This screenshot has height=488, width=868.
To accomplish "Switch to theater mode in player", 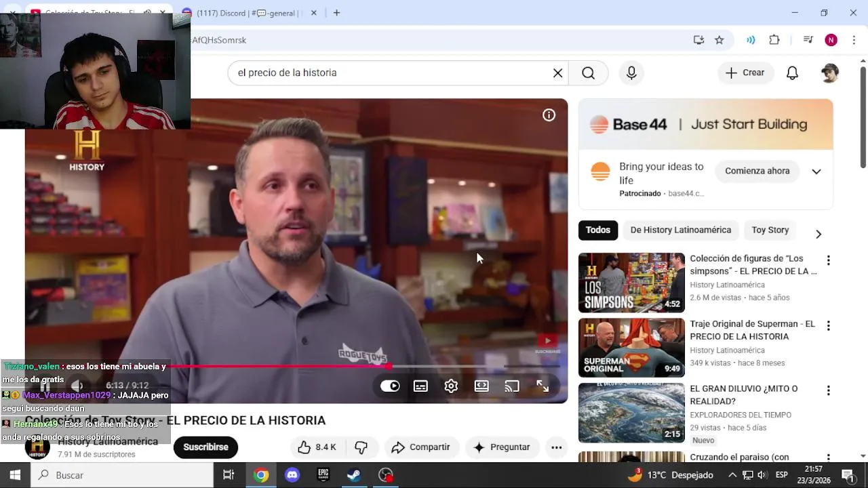I will tap(481, 386).
